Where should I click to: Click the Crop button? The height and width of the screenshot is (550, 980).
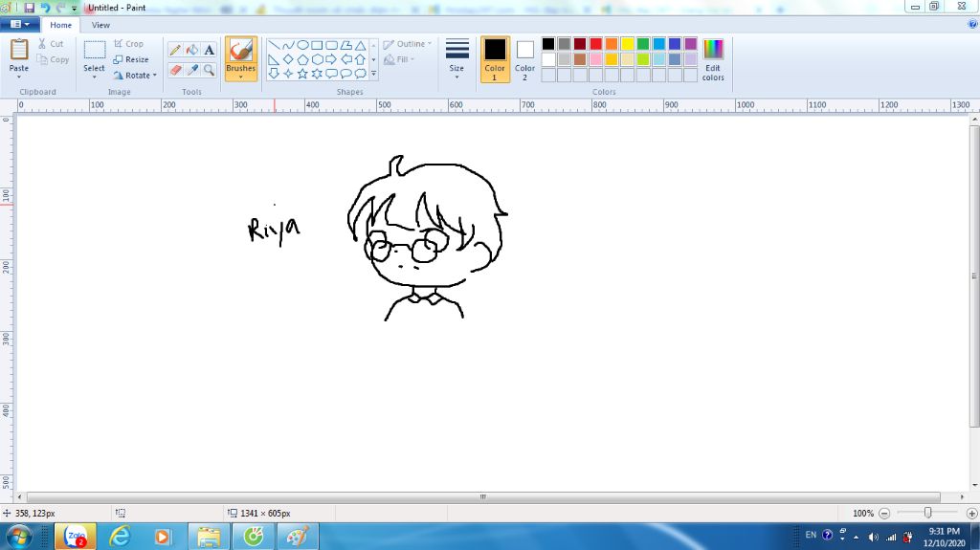click(129, 44)
